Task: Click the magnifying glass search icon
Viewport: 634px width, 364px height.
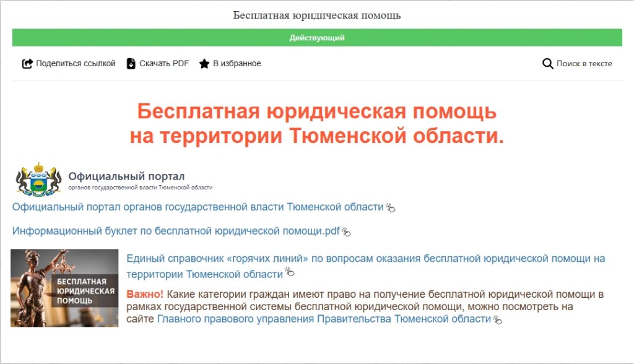Action: pos(547,64)
